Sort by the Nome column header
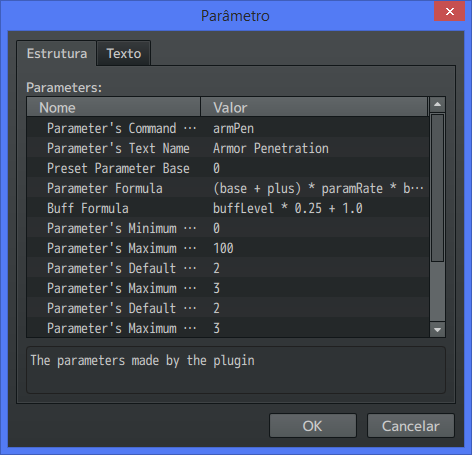This screenshot has height=455, width=472. coord(113,107)
